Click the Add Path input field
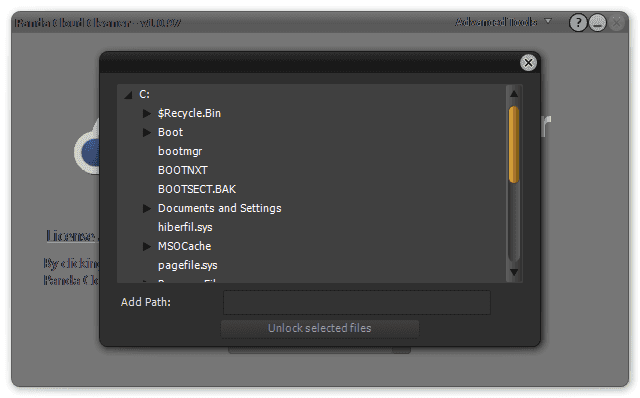This screenshot has width=640, height=398. (x=357, y=302)
